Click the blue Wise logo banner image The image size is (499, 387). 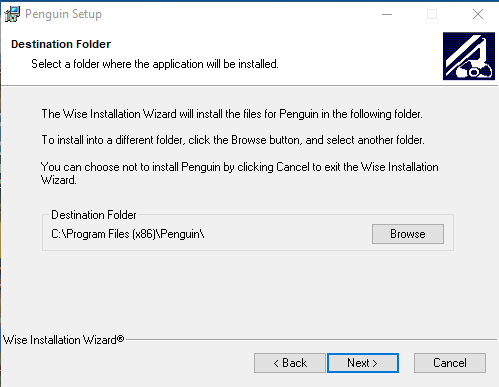tap(469, 56)
